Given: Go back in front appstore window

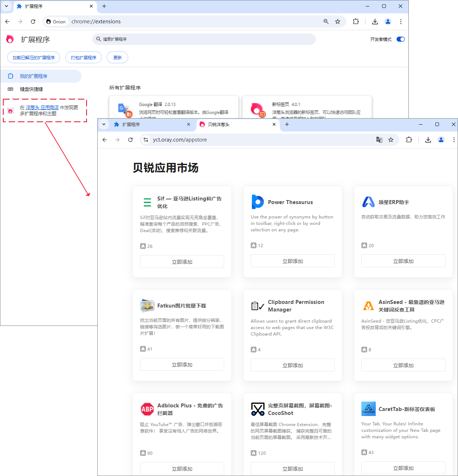Looking at the screenshot, I should pyautogui.click(x=105, y=140).
